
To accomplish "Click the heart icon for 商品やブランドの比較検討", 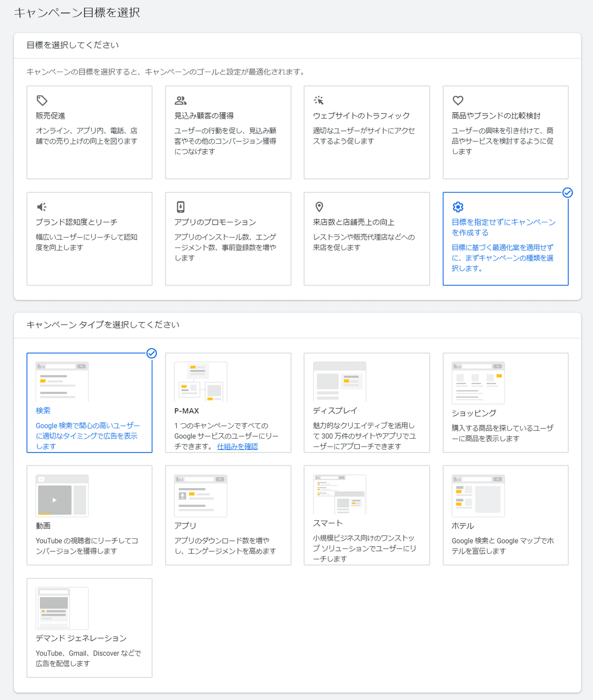I will 458,100.
